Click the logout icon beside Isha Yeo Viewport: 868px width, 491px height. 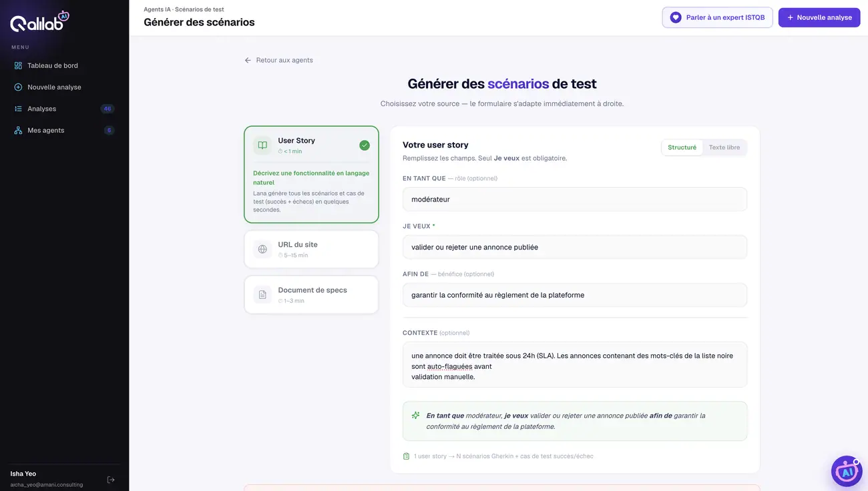tap(111, 480)
